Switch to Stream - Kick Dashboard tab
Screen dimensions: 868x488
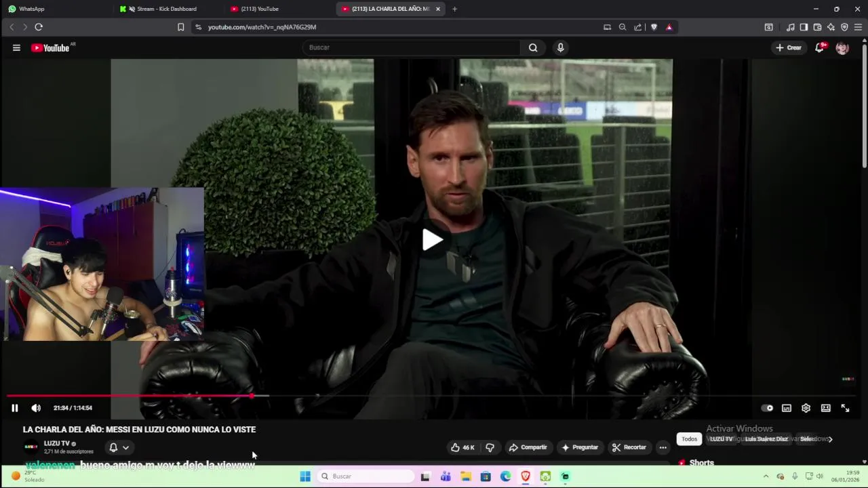166,9
